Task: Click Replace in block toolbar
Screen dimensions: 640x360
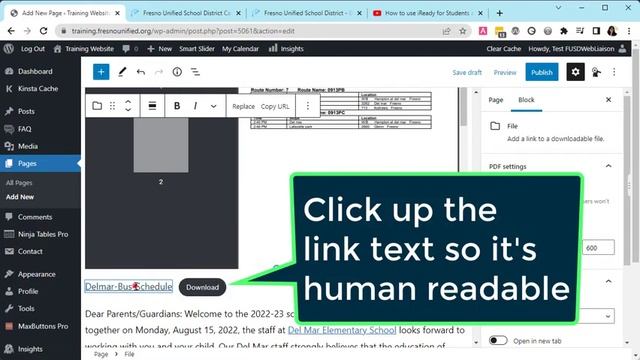Action: (243, 106)
